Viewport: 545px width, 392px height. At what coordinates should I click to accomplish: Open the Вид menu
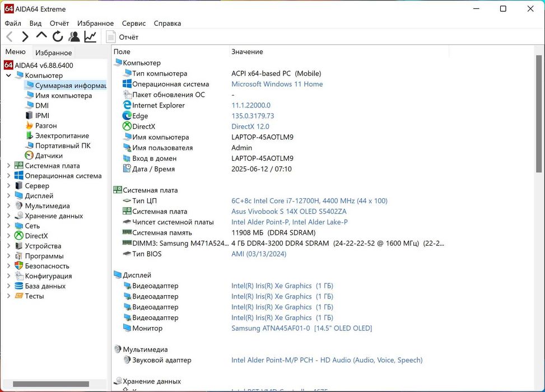tap(35, 24)
